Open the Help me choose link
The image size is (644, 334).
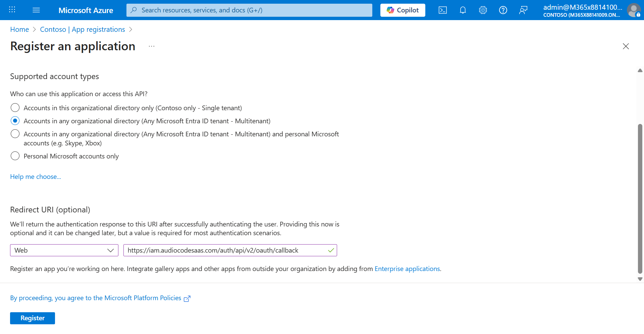coord(36,177)
